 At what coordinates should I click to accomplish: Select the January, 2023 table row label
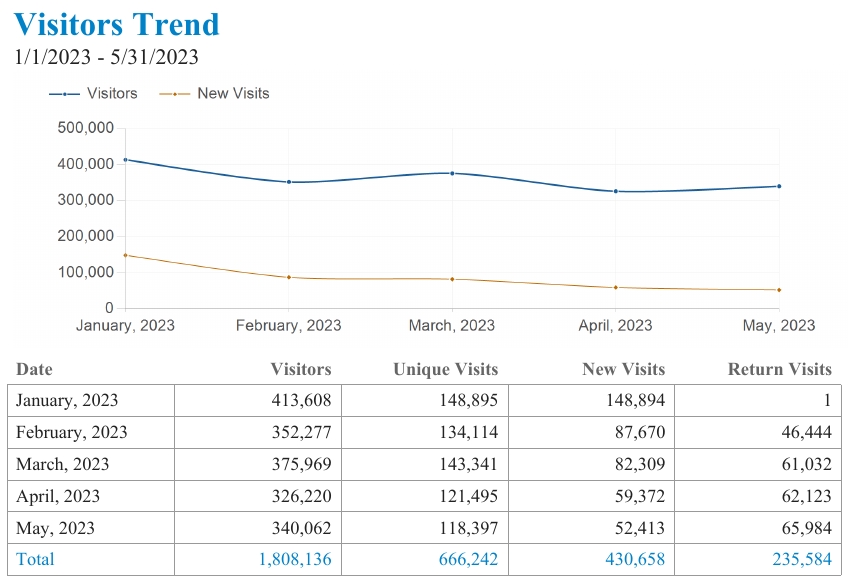point(67,401)
